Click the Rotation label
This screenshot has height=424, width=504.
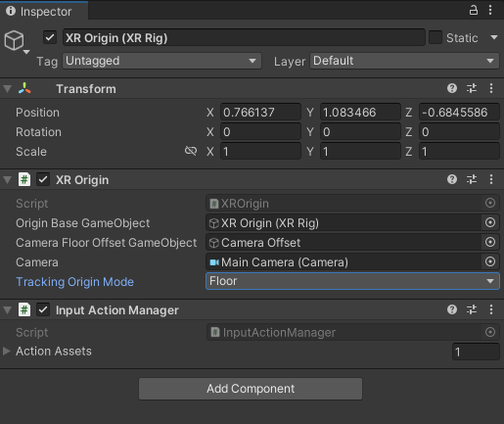coord(38,132)
